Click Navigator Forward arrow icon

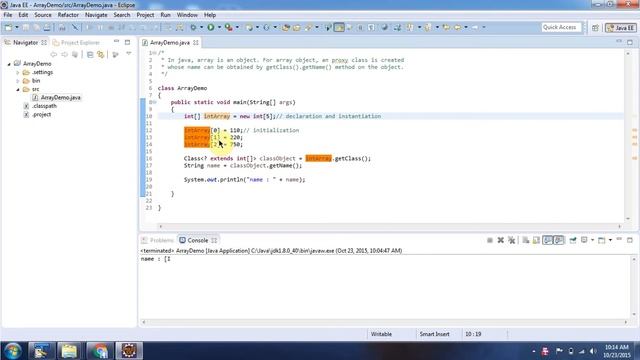pos(64,54)
